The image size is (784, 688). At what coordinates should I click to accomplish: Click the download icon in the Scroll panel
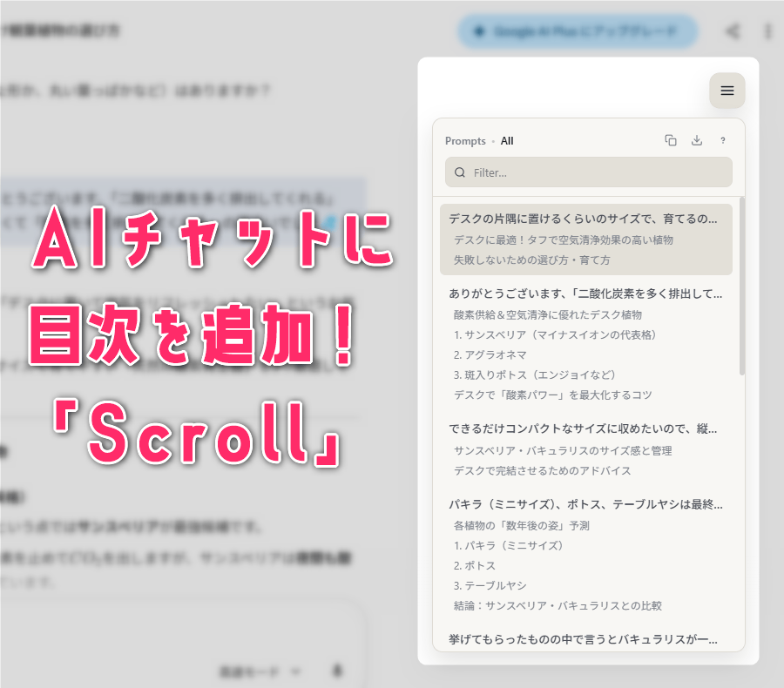click(696, 139)
